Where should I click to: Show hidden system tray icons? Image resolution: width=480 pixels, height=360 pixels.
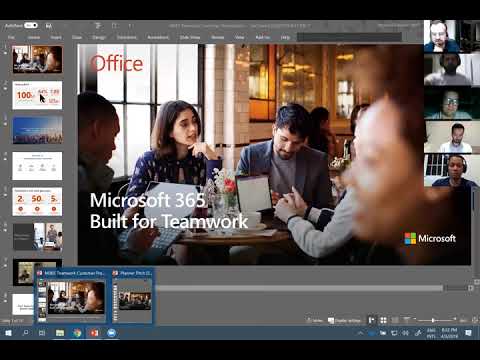point(360,333)
